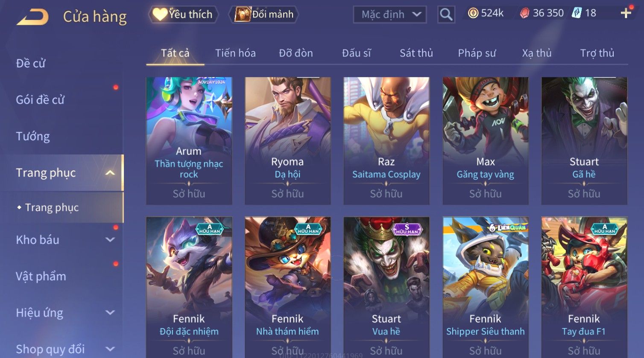Go to Tướng in the sidebar
644x358 pixels.
(33, 137)
